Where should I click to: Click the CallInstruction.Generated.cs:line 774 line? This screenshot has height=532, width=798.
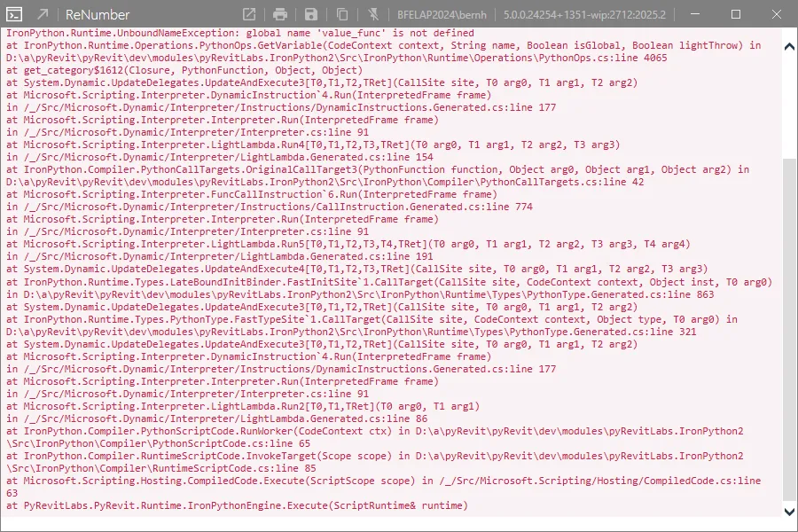coord(270,207)
